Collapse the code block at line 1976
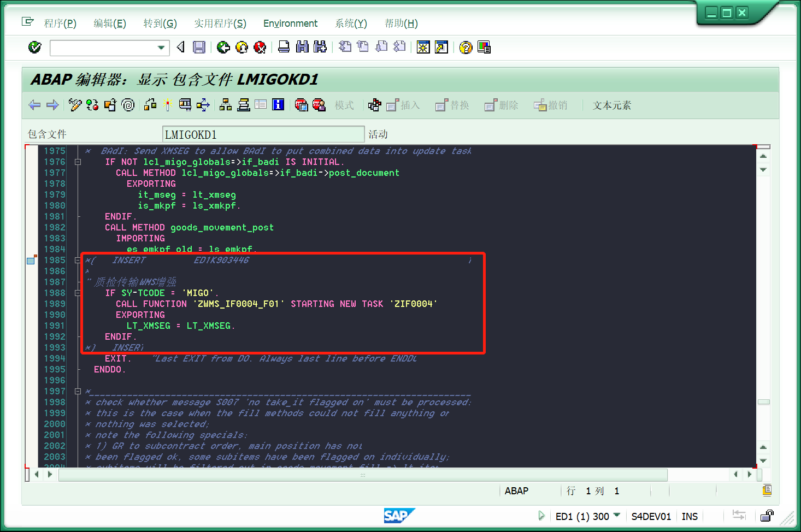Image resolution: width=801 pixels, height=532 pixels. 78,162
